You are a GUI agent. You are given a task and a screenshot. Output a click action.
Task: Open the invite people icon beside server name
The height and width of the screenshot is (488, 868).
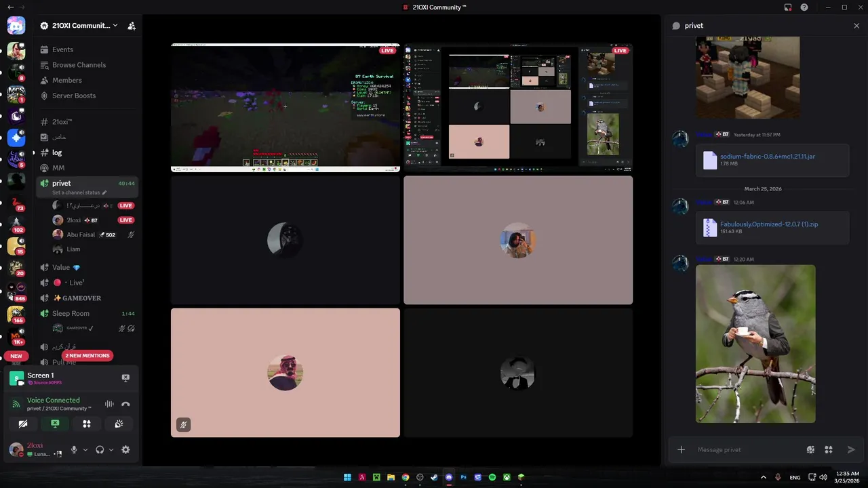[x=132, y=26]
